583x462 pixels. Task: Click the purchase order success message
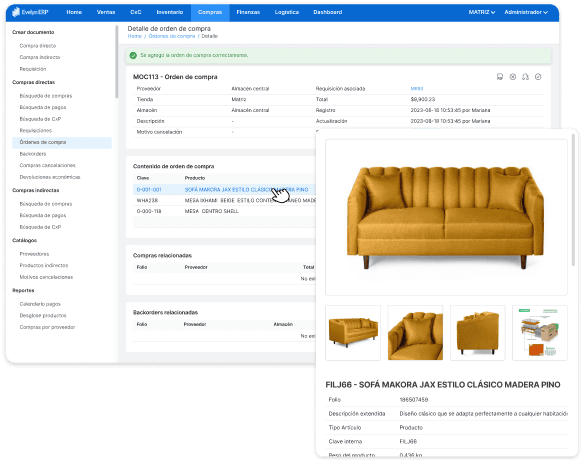click(x=194, y=55)
